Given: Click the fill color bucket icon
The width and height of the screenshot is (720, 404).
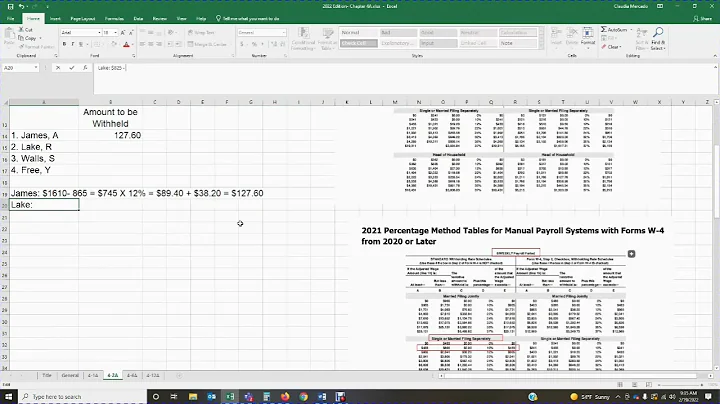Looking at the screenshot, I should point(113,44).
